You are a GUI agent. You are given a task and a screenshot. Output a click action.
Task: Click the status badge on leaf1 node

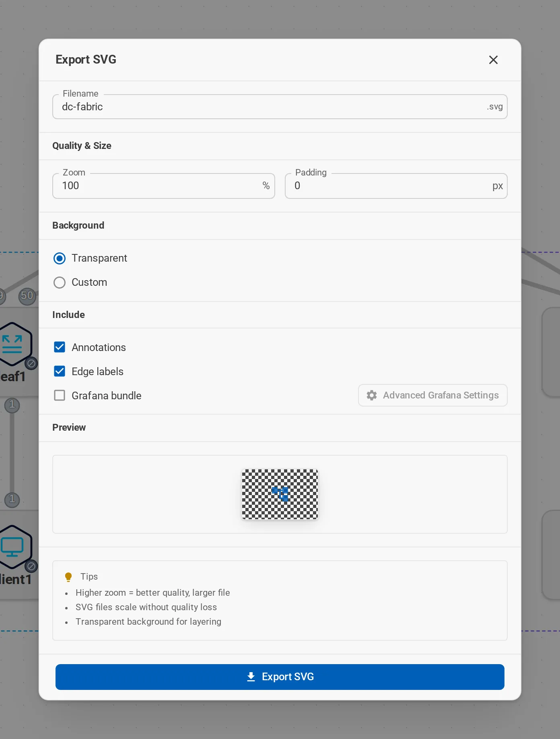tap(31, 363)
